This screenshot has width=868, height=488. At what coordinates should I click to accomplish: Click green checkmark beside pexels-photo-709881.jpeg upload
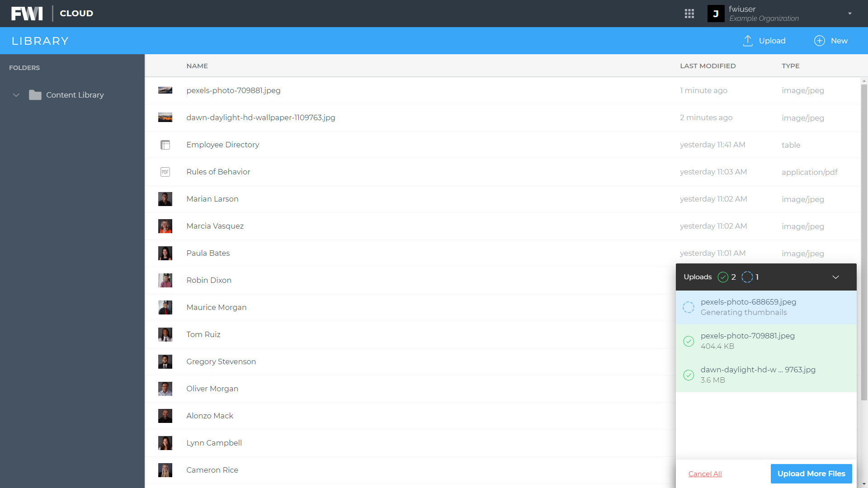(x=689, y=341)
